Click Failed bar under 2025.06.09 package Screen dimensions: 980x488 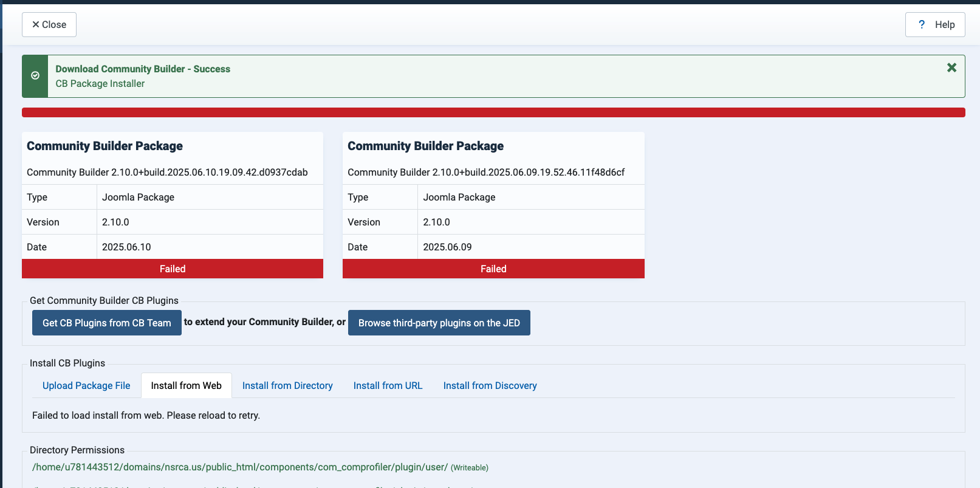coord(493,269)
